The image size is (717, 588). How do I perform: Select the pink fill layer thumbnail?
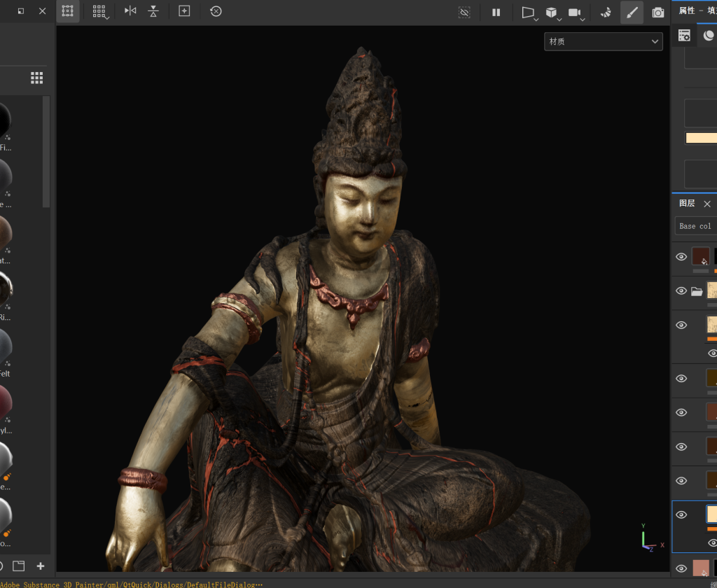[x=700, y=568]
